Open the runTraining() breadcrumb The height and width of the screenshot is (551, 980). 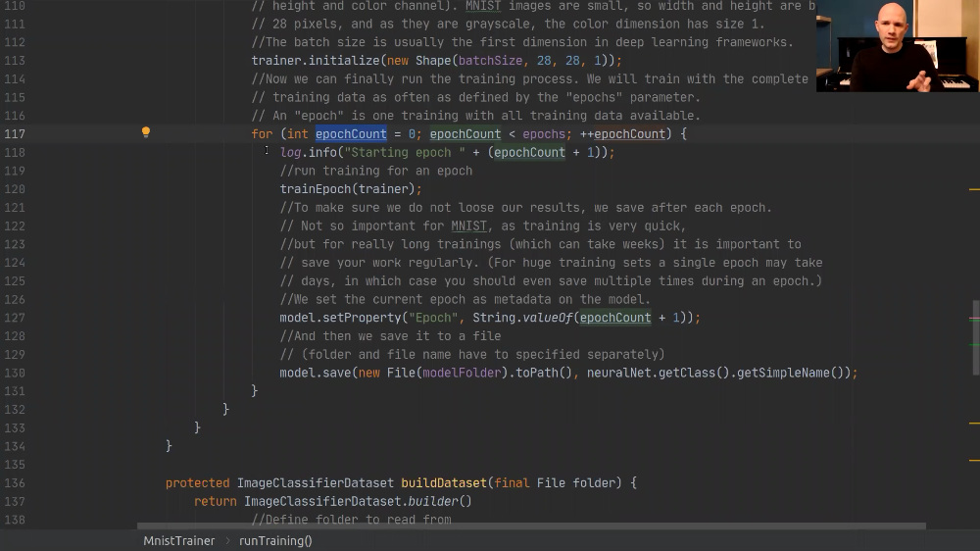[275, 541]
